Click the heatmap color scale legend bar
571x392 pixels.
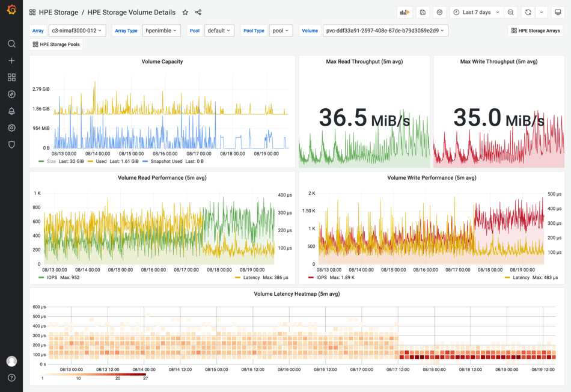pyautogui.click(x=94, y=374)
